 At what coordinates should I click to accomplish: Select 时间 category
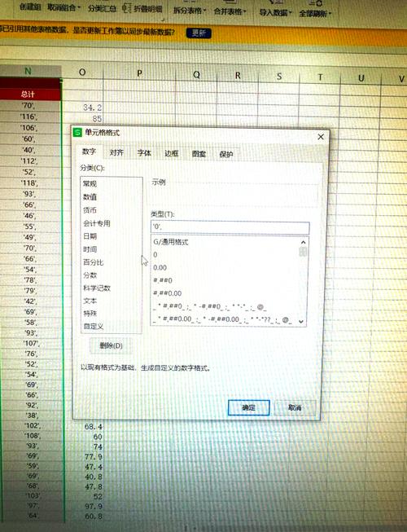click(112, 249)
